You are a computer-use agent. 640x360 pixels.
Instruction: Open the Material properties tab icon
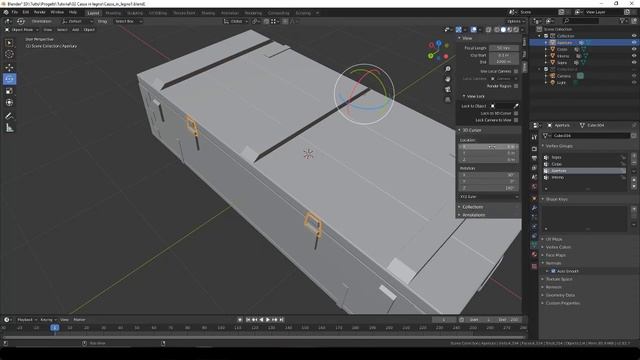pyautogui.click(x=534, y=254)
